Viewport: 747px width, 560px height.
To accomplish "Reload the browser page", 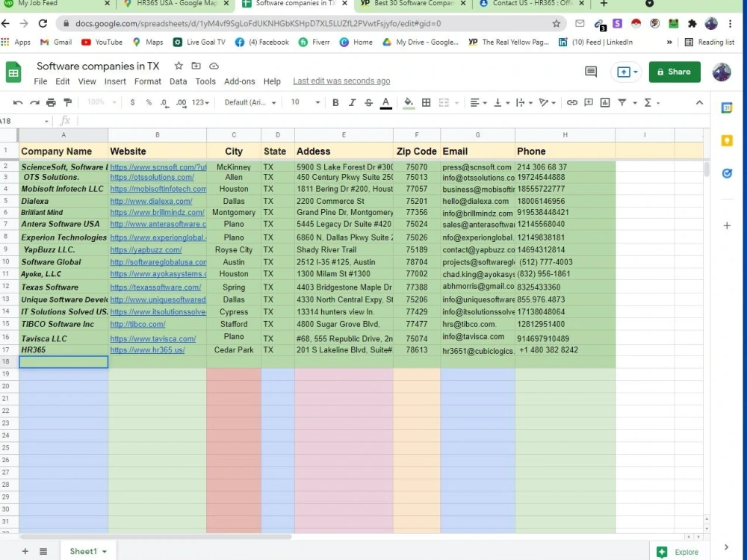I will tap(43, 23).
